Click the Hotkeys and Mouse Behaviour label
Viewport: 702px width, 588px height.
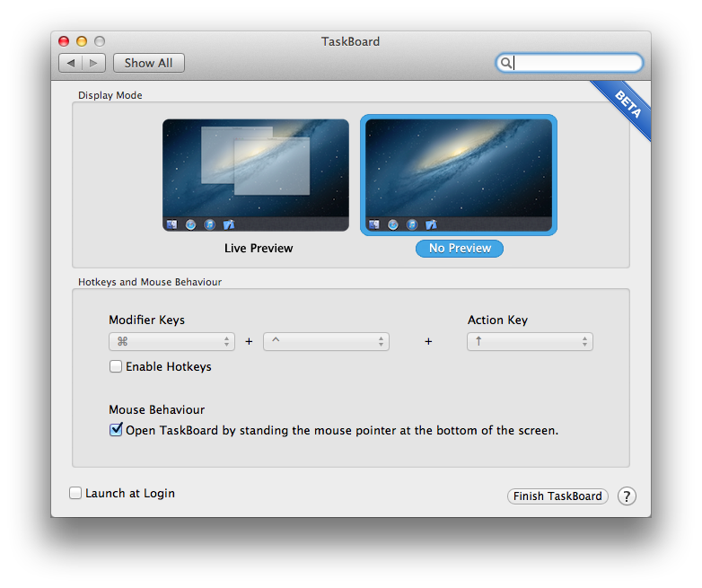(150, 282)
